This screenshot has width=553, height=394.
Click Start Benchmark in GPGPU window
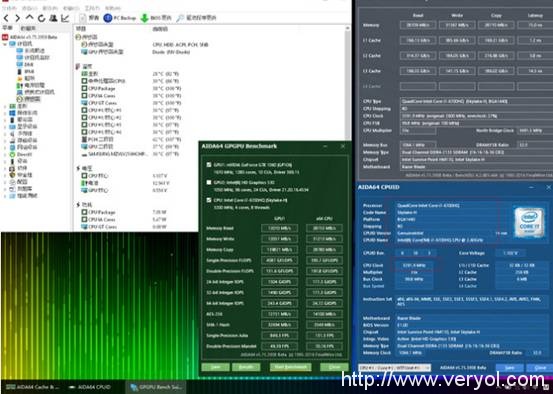click(291, 367)
